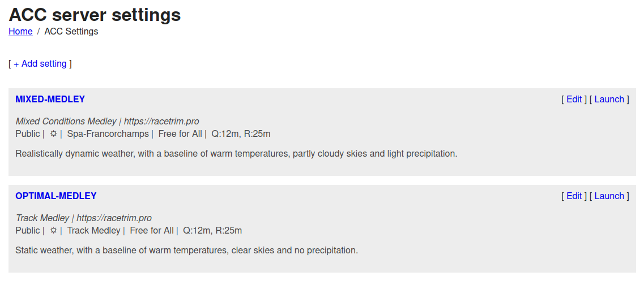The height and width of the screenshot is (289, 644).
Task: Click the weather sun icon in OPTIMAL-MEDLEY
Action: click(x=53, y=231)
